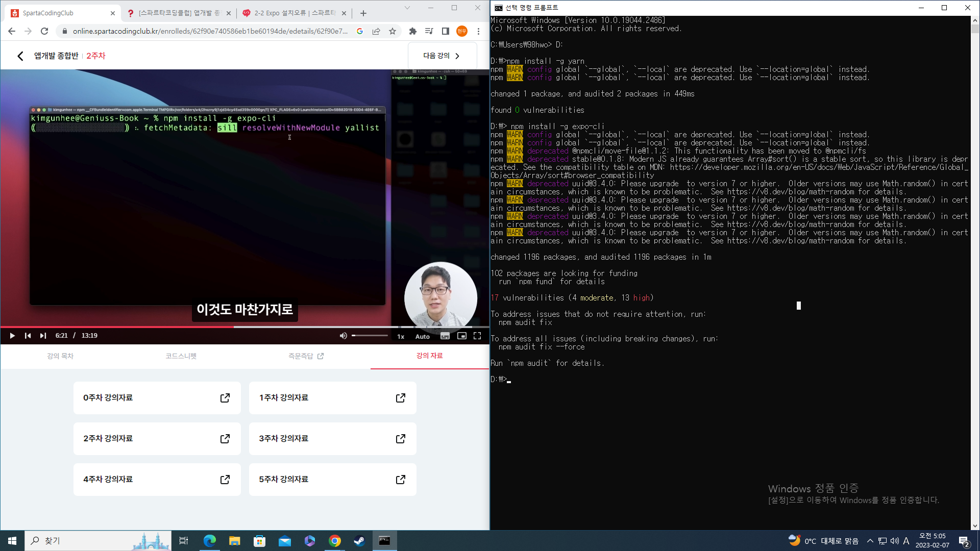Open the Command Prompt window system menu icon
The width and height of the screenshot is (980, 551).
(x=499, y=8)
